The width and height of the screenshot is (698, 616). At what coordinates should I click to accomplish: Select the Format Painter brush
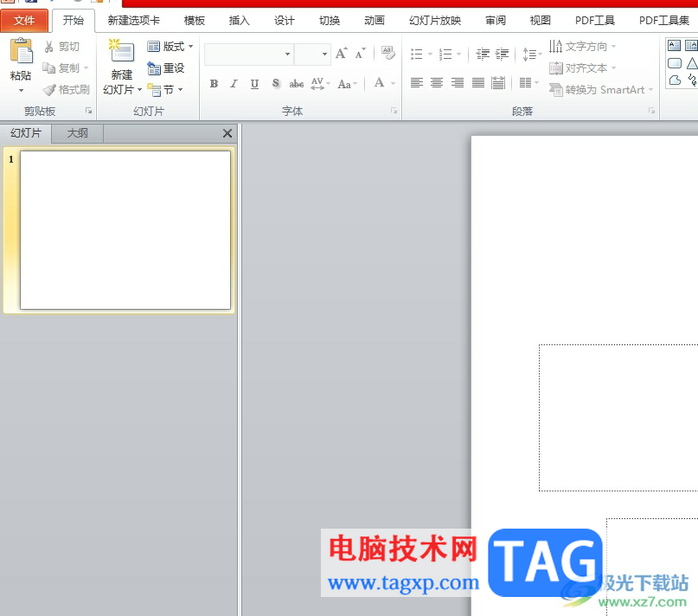coord(49,89)
